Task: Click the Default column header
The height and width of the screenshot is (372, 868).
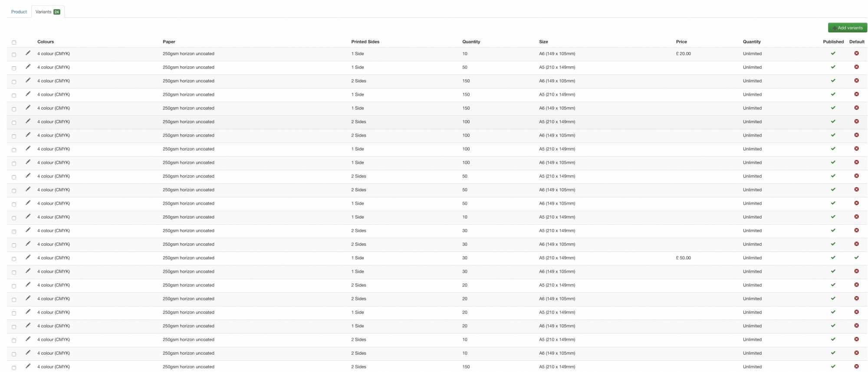Action: tap(857, 42)
